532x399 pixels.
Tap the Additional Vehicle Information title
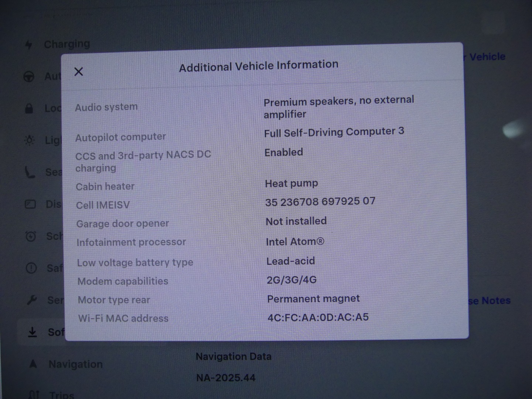click(x=259, y=66)
